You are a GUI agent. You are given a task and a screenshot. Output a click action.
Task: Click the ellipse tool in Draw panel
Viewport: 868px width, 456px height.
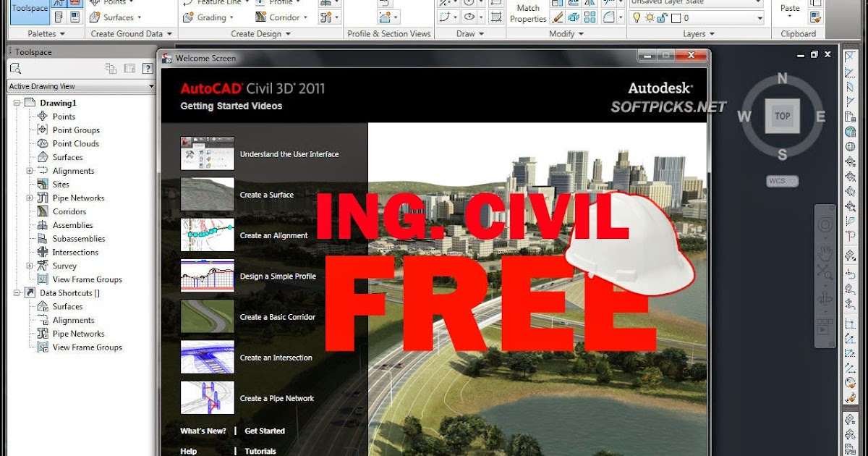pyautogui.click(x=470, y=17)
